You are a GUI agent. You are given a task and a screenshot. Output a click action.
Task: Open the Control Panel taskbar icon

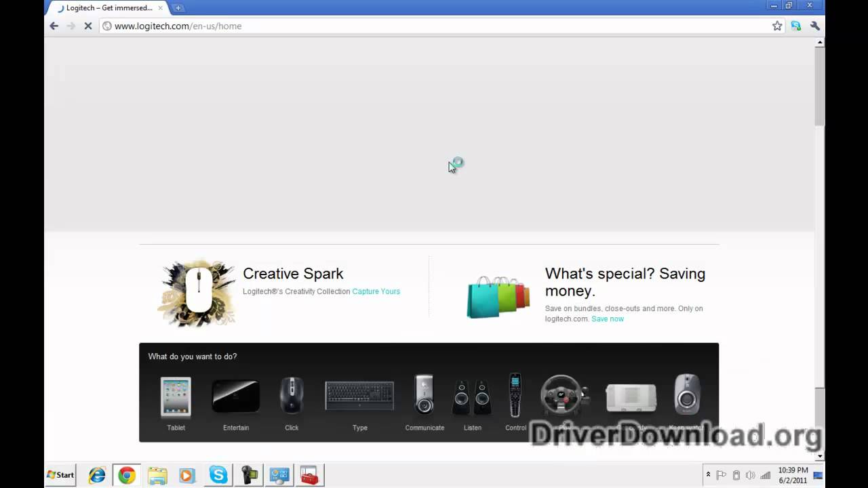tap(279, 476)
